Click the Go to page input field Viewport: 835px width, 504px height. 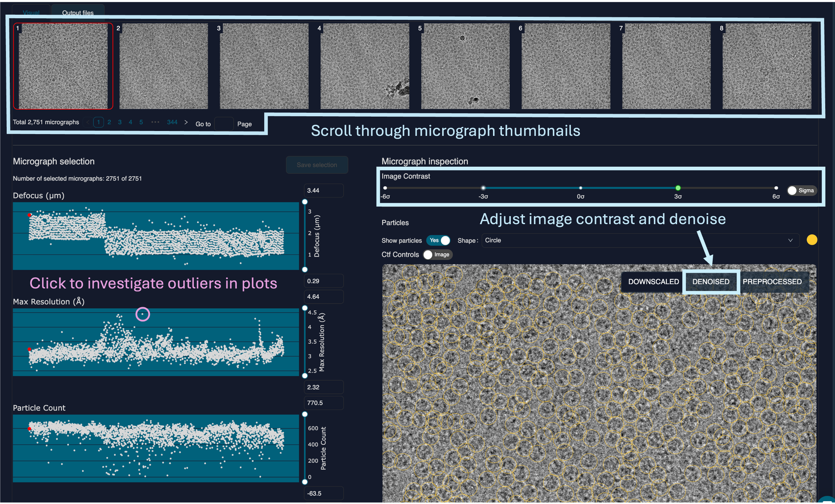click(x=224, y=124)
